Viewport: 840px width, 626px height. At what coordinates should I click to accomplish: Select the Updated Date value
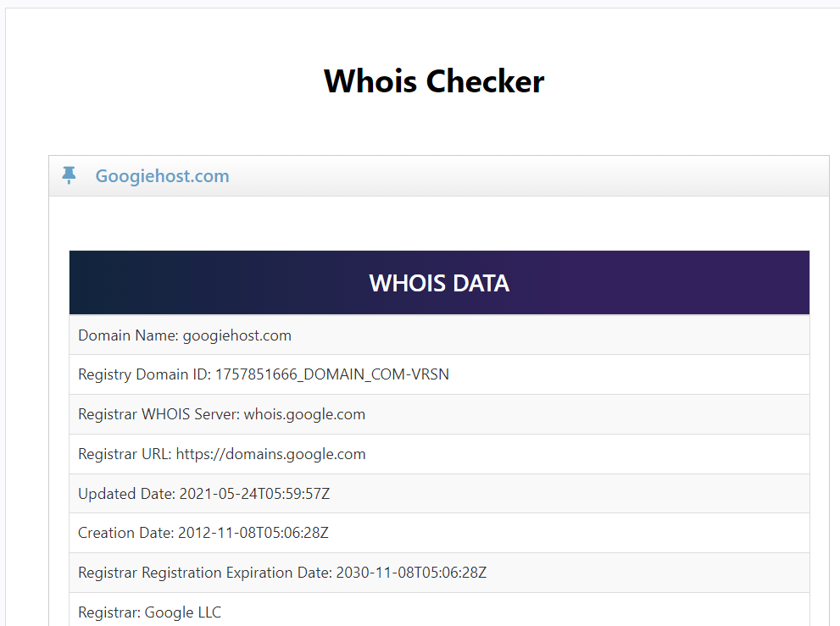click(x=253, y=493)
